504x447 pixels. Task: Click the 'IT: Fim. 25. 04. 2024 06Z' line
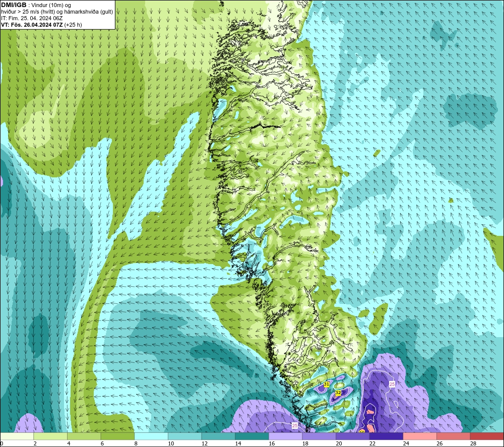tap(32, 18)
